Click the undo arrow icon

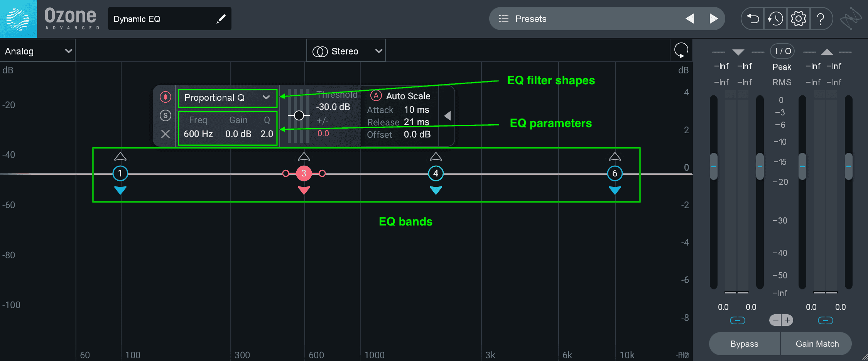753,19
